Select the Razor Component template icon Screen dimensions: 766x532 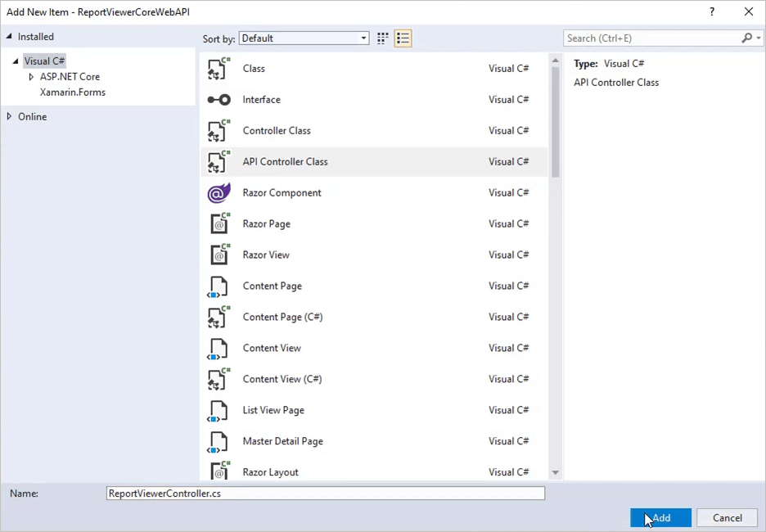pos(219,192)
